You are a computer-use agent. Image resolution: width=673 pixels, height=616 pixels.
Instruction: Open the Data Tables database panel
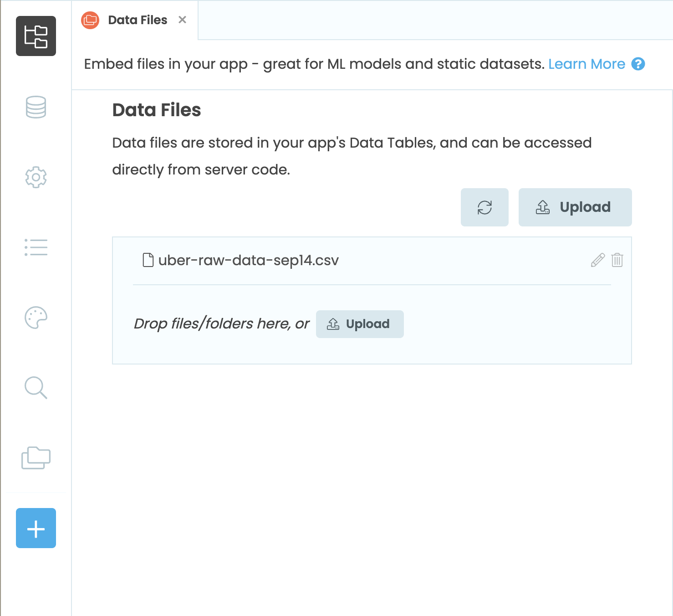coord(36,108)
